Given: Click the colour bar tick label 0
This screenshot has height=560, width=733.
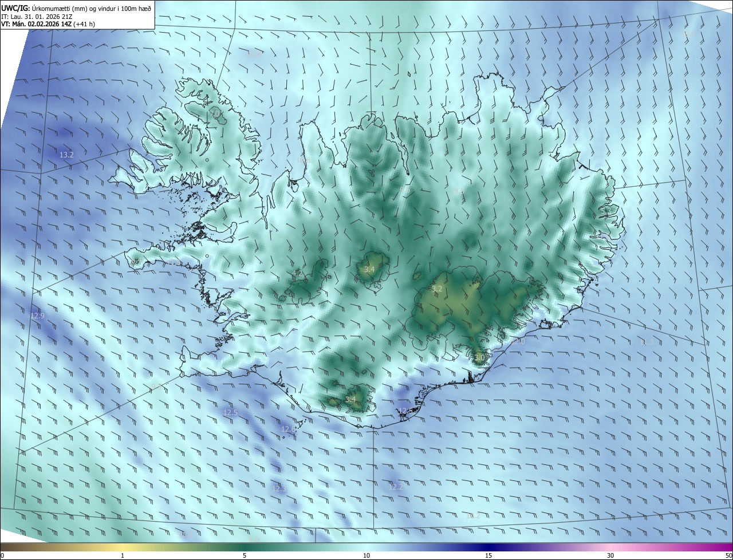Looking at the screenshot, I should pos(2,556).
